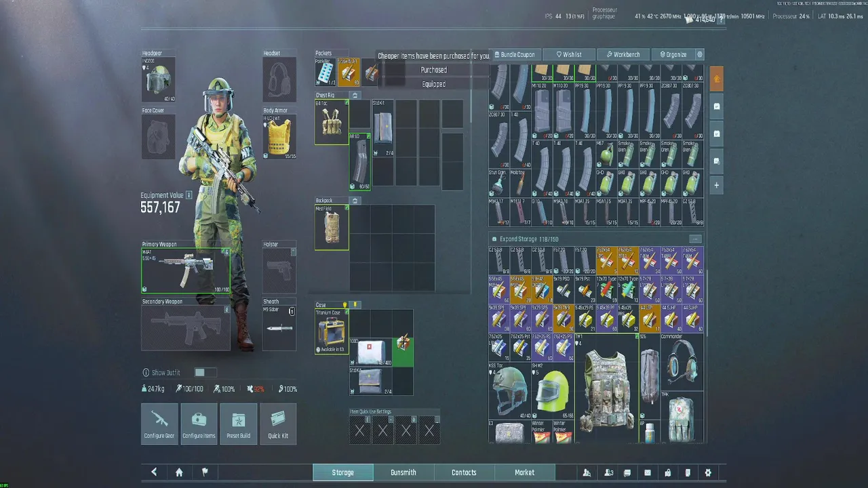Click the plus icon in storage sidebar
868x488 pixels.
[x=717, y=185]
